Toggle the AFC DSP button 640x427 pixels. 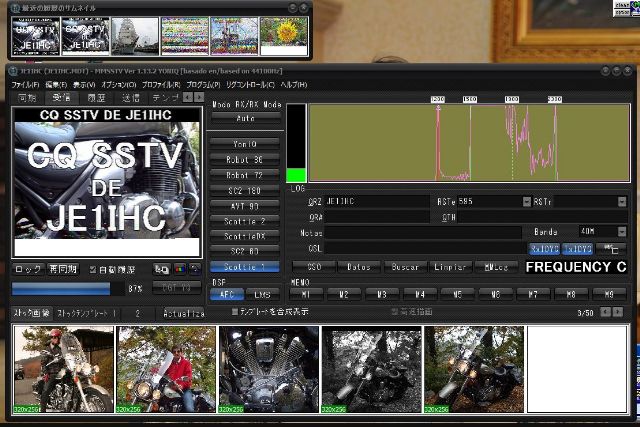coord(225,295)
